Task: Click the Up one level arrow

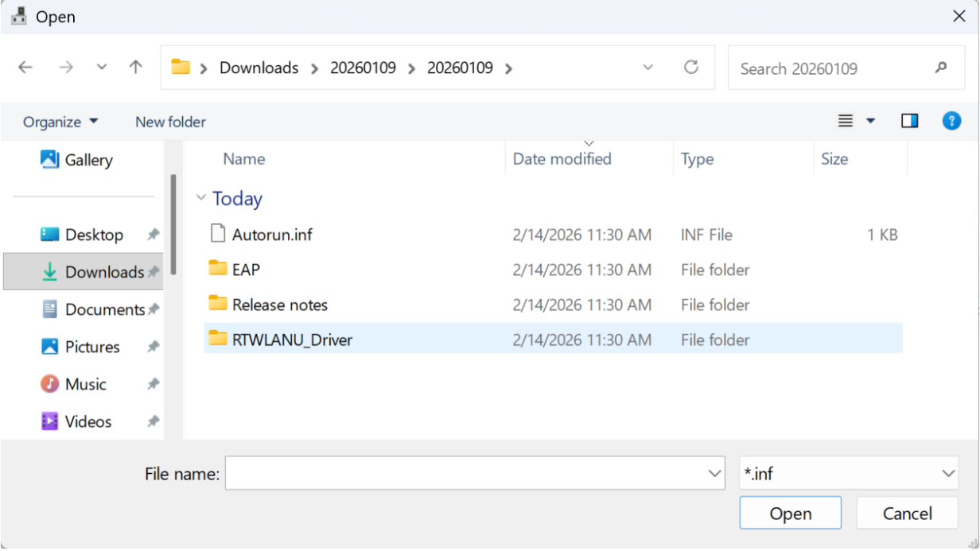Action: tap(136, 68)
